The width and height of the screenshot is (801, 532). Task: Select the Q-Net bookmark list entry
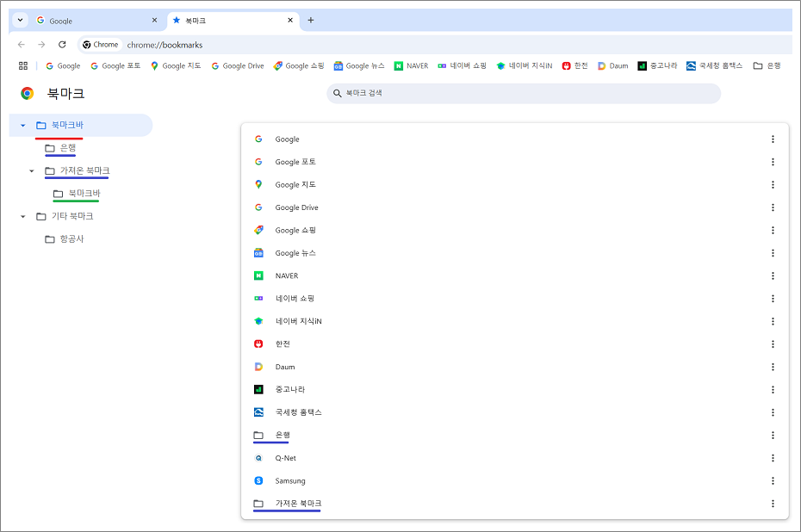(x=515, y=458)
